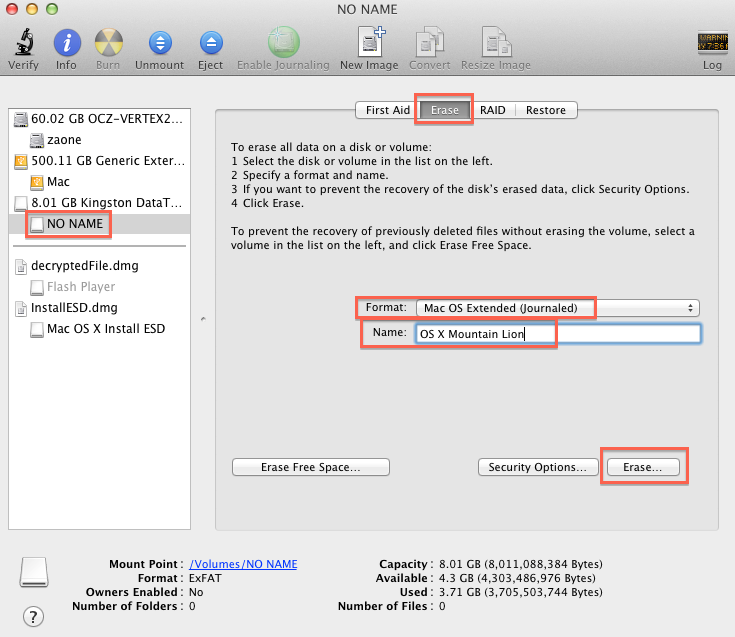The width and height of the screenshot is (735, 637).
Task: Open the /Volumes/NO NAME mount point link
Action: coord(243,564)
